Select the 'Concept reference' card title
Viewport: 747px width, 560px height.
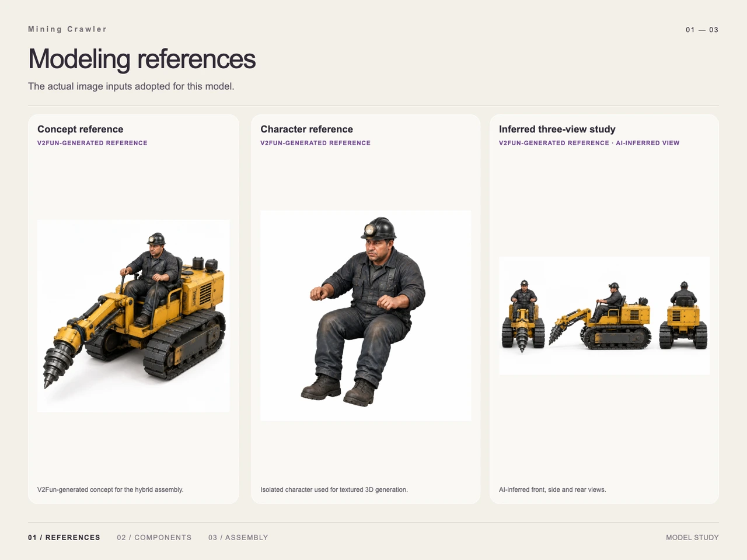click(x=81, y=129)
